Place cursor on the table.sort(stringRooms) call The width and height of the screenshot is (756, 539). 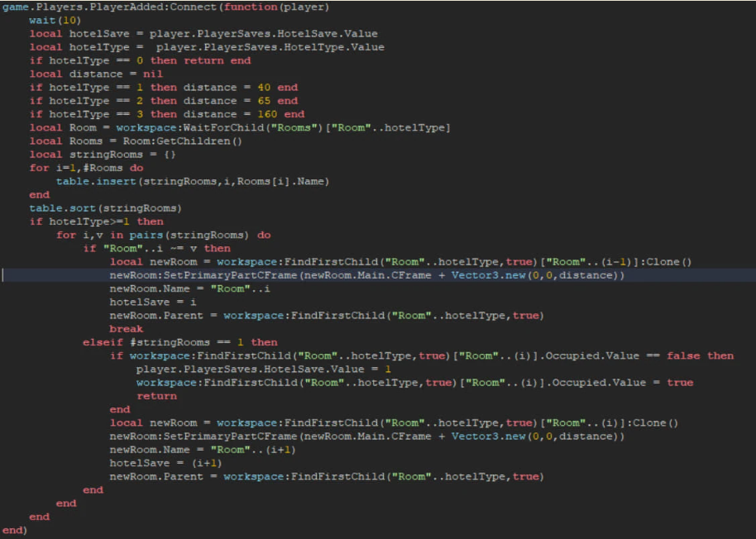(x=91, y=207)
